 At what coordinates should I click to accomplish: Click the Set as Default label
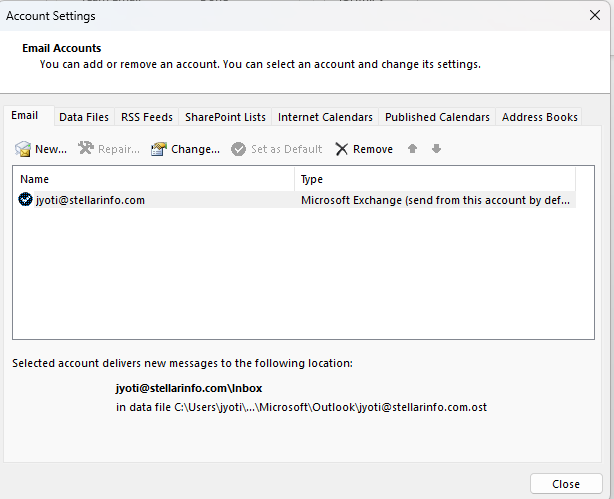click(287, 149)
